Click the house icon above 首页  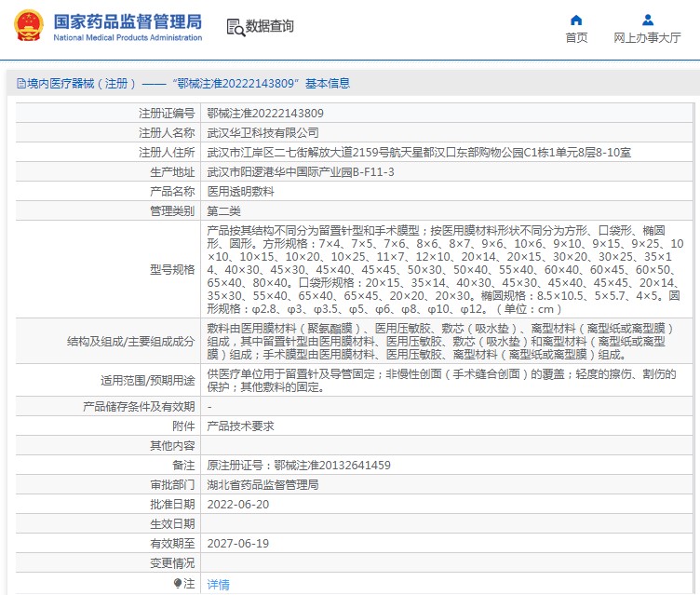tap(576, 20)
